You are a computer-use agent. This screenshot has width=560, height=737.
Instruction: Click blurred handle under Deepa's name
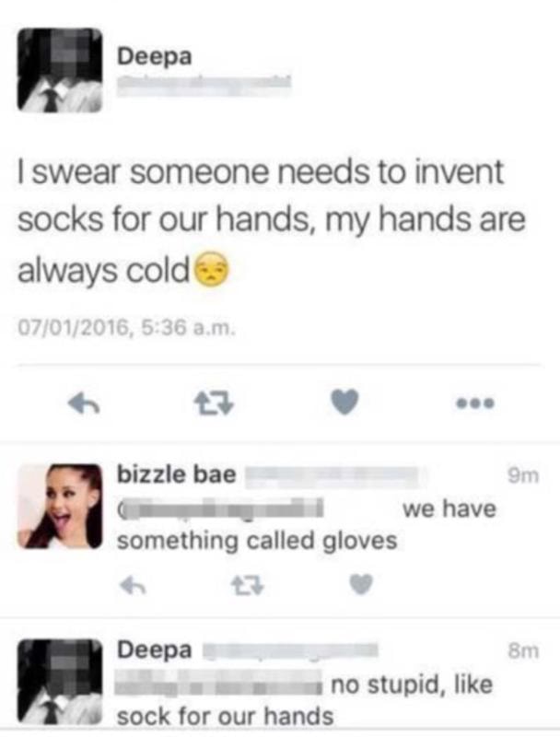click(204, 86)
